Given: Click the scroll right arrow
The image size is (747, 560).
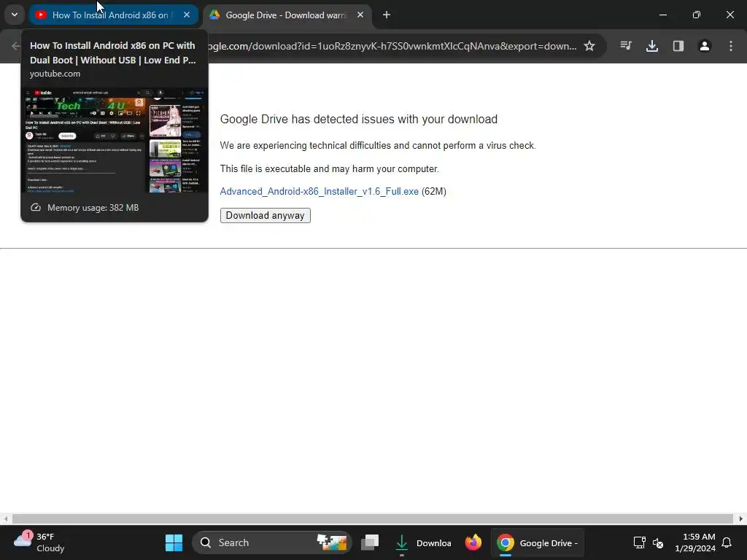Looking at the screenshot, I should coord(741,518).
